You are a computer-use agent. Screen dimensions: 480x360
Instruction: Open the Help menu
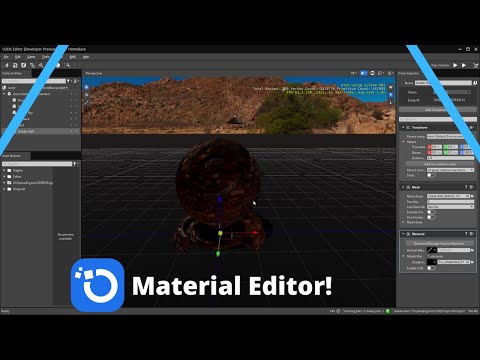coord(86,57)
